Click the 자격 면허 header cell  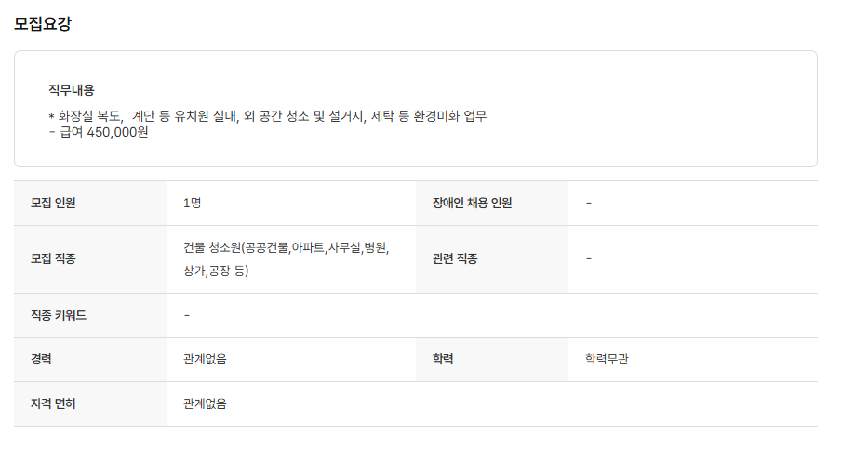point(53,403)
